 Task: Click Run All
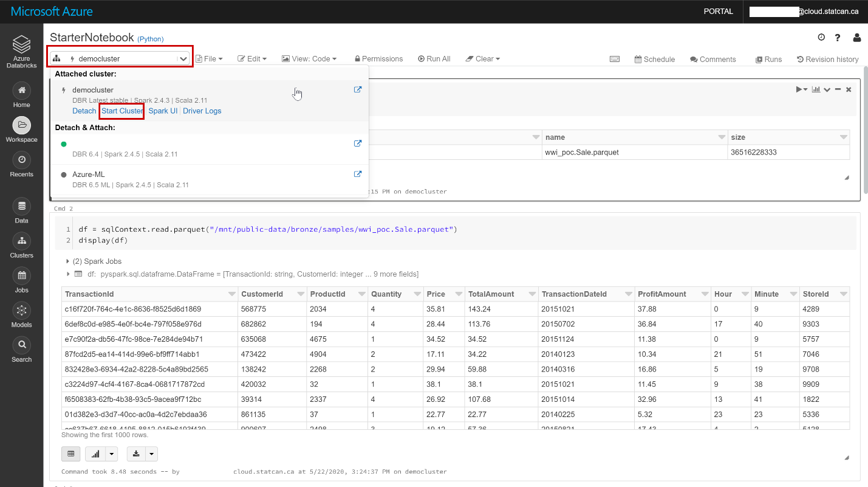click(x=434, y=59)
